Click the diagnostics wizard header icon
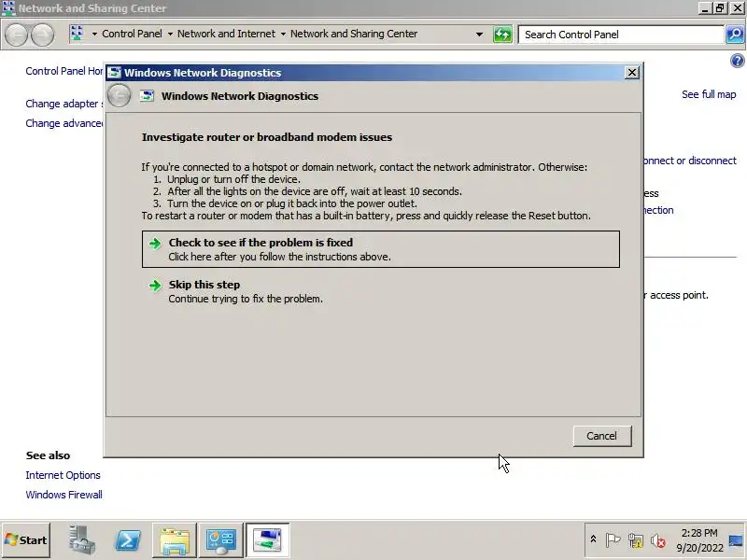747x560 pixels. click(148, 96)
